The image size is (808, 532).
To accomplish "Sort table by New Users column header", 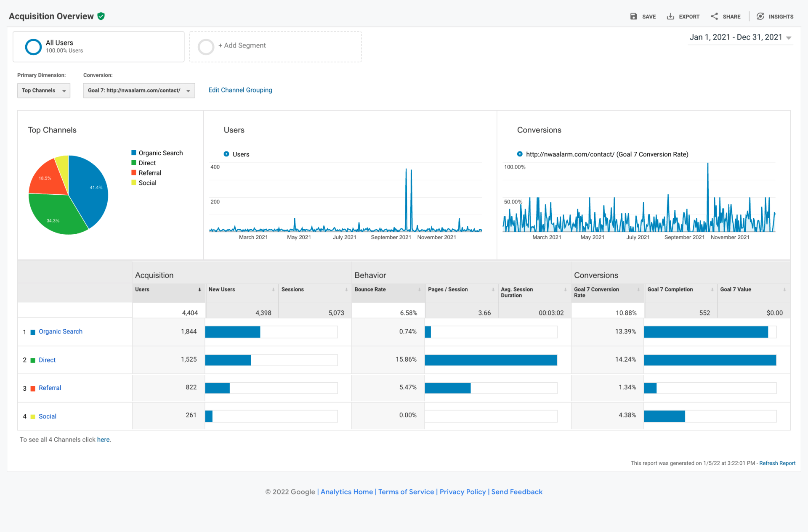I will click(222, 290).
